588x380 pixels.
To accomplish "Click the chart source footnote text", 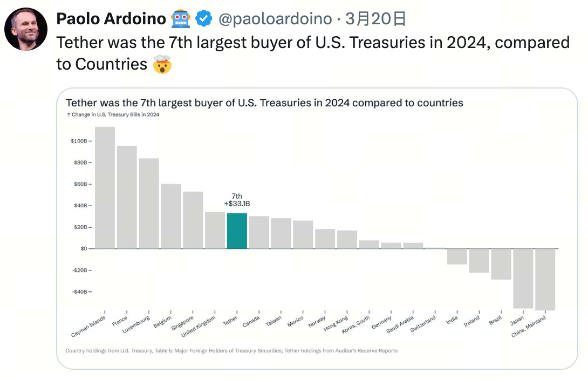I will tap(231, 351).
